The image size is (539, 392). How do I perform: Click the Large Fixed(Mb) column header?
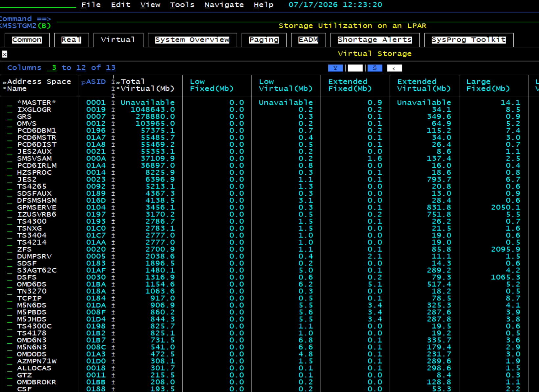pyautogui.click(x=488, y=85)
